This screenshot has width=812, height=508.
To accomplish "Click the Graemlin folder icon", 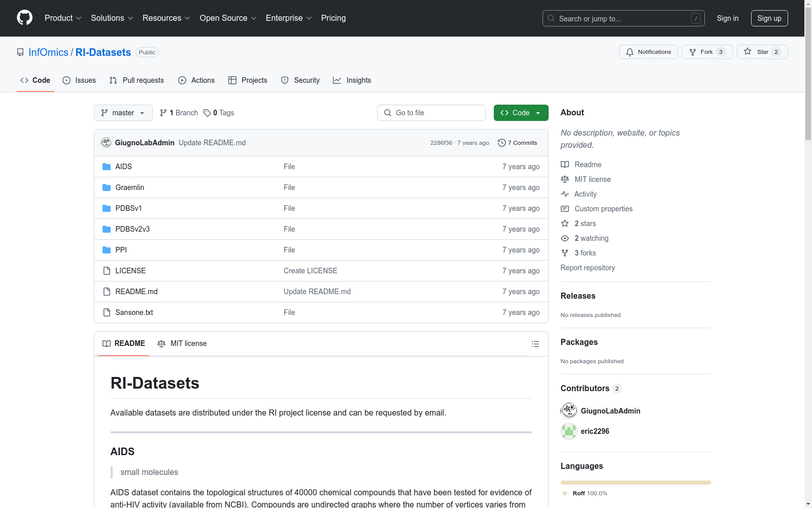I will tap(107, 187).
